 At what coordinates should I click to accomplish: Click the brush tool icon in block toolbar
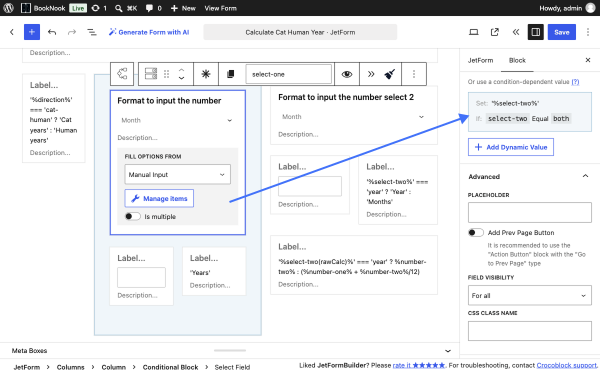pyautogui.click(x=390, y=74)
